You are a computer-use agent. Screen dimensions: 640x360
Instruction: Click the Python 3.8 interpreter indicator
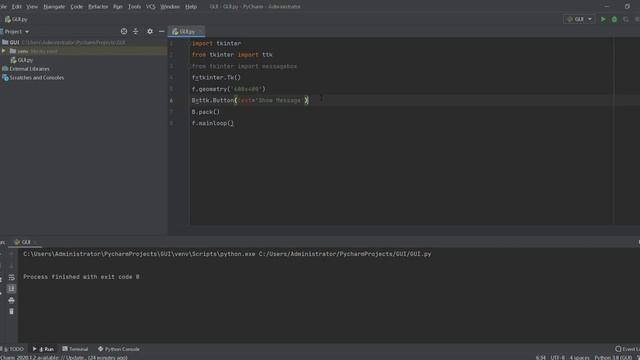613,358
